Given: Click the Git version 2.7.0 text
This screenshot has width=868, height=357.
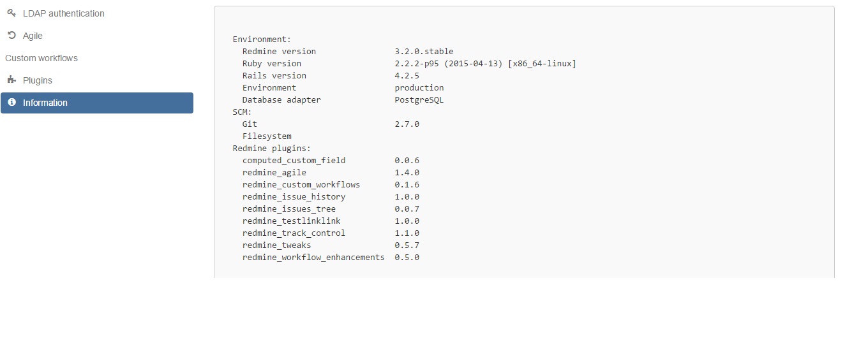Looking at the screenshot, I should [407, 124].
